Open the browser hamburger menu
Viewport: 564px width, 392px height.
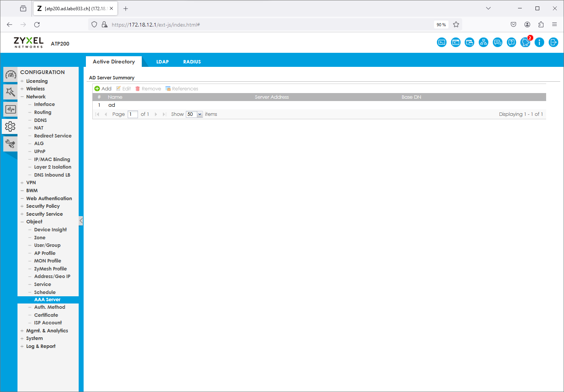point(554,25)
